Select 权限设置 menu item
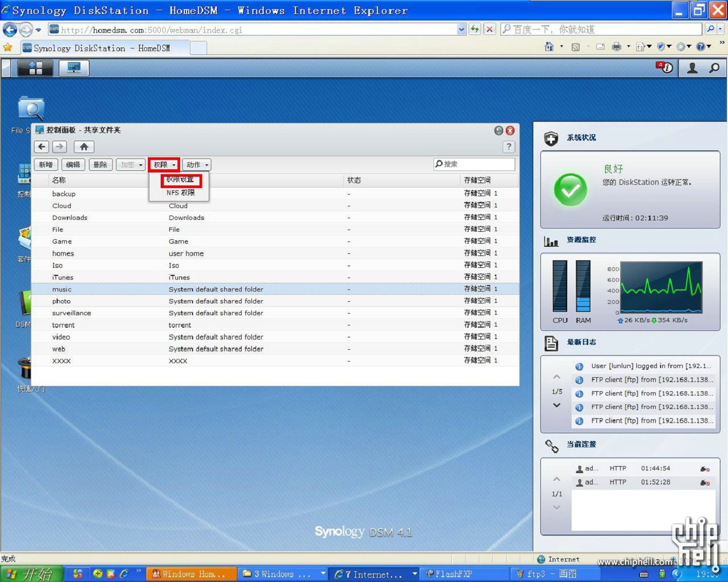Viewport: 728px width, 582px height. [180, 179]
